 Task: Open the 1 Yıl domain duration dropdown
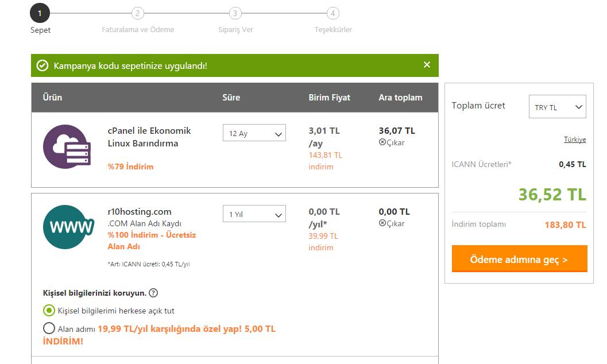tap(254, 214)
